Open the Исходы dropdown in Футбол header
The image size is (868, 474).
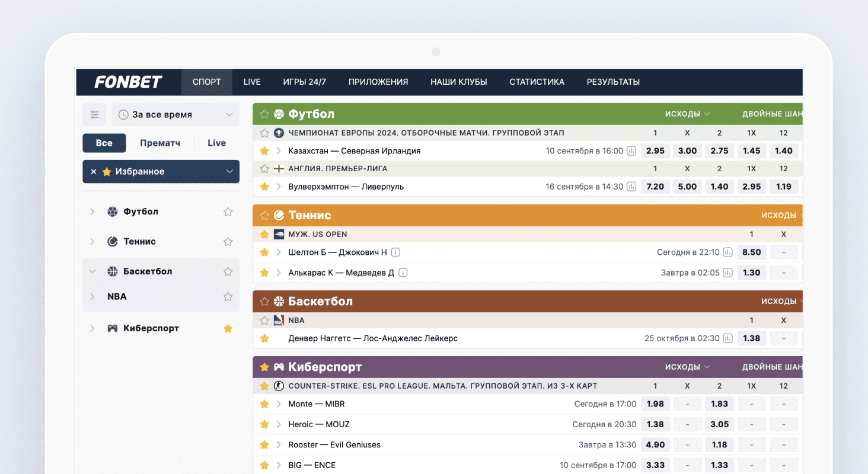(687, 114)
